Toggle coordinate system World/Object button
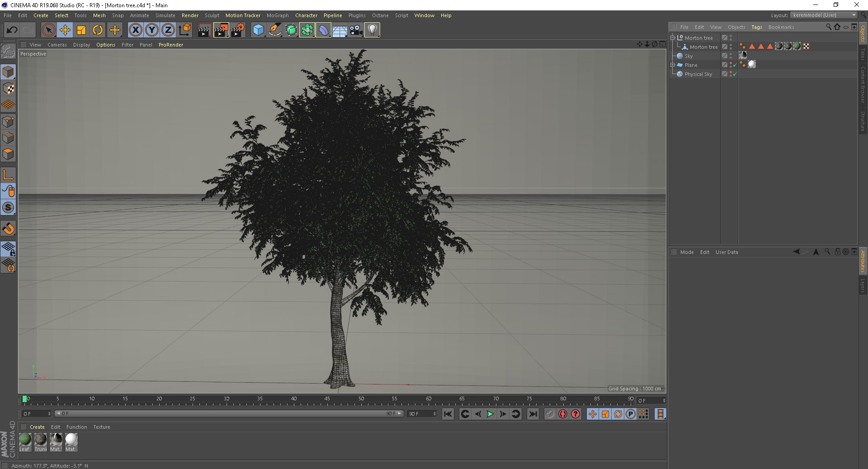This screenshot has height=469, width=868. [184, 30]
